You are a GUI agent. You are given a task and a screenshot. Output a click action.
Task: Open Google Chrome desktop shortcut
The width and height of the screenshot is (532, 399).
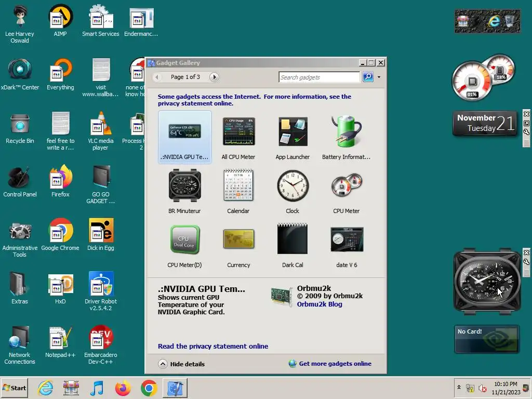pos(60,235)
